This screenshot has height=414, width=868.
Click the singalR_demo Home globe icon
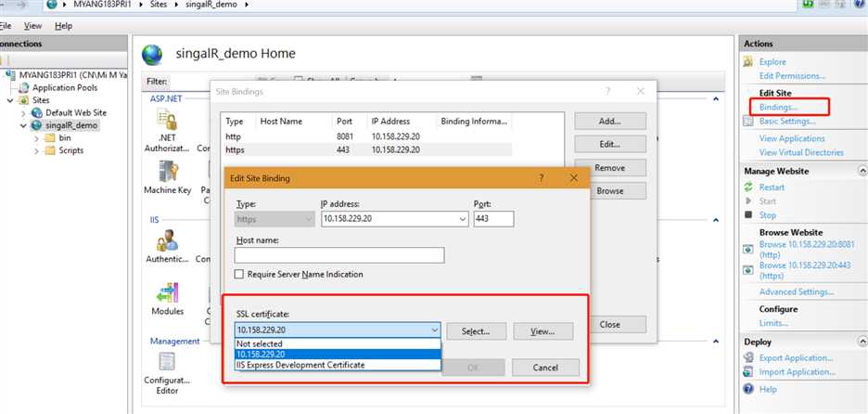pos(152,55)
